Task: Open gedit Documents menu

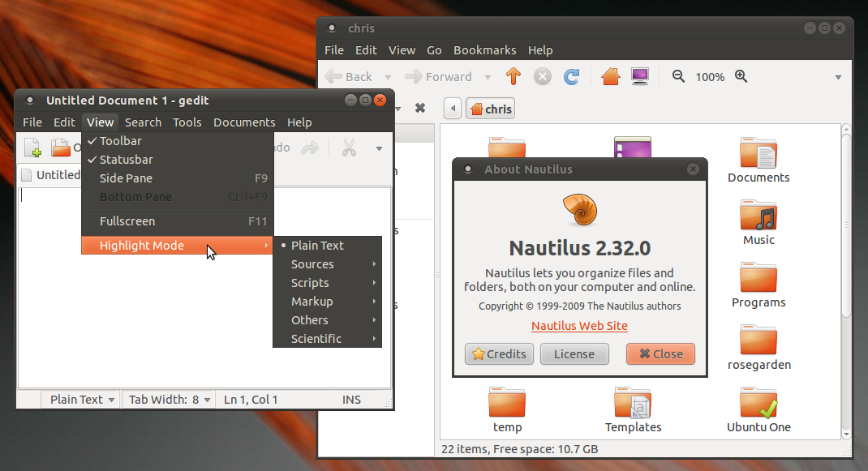Action: [x=244, y=122]
